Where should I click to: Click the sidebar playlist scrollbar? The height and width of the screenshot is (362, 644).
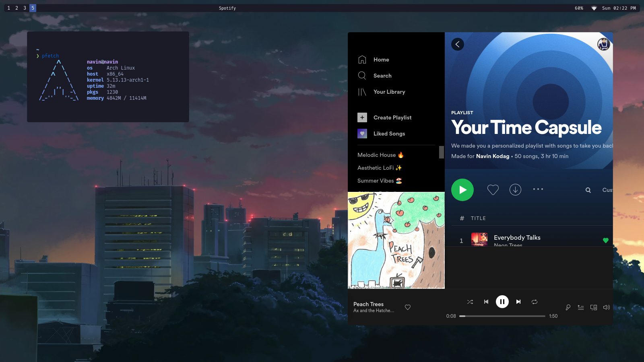(x=442, y=152)
